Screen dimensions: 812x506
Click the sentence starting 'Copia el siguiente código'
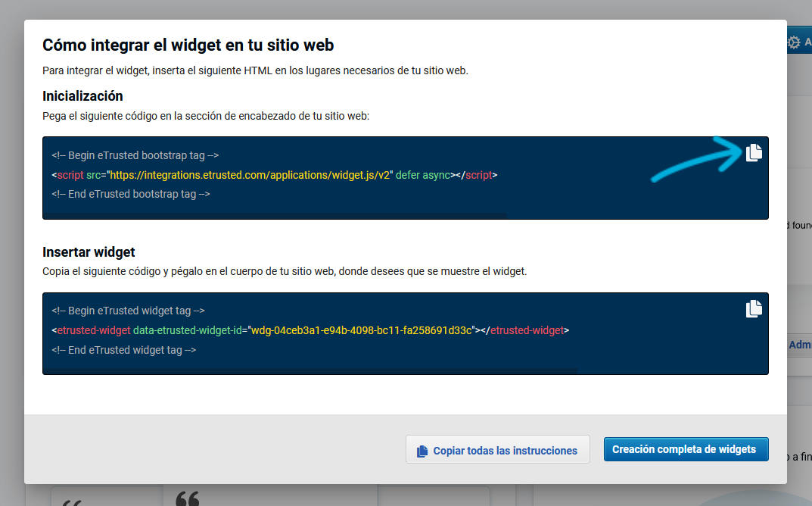[x=285, y=271]
